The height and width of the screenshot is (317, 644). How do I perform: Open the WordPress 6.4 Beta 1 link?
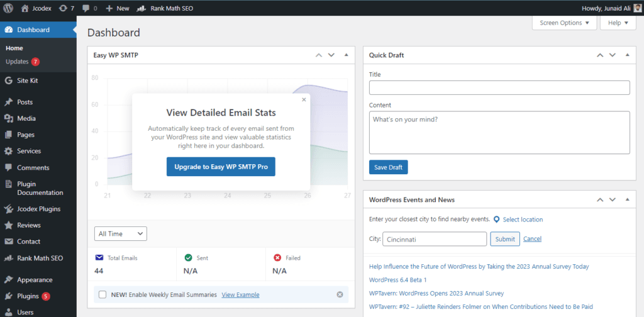coord(397,280)
